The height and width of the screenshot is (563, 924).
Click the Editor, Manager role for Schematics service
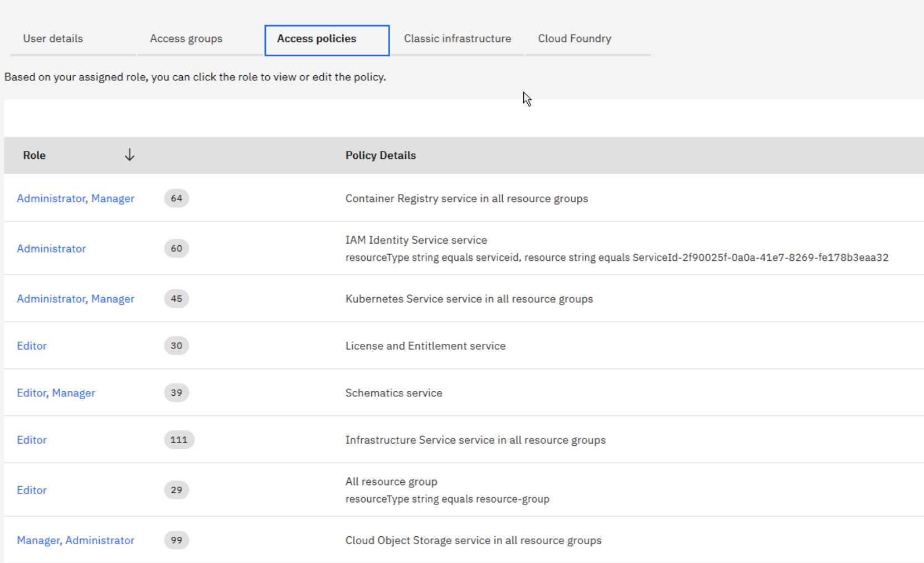pos(56,393)
